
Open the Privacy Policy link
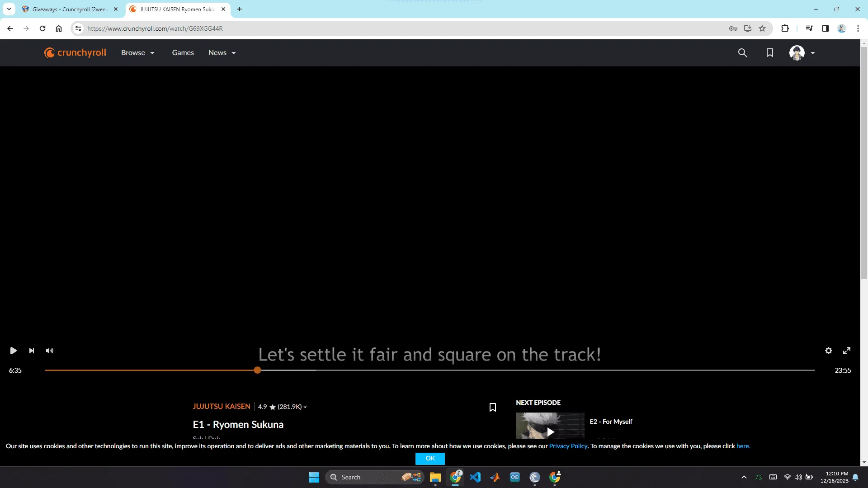click(568, 446)
